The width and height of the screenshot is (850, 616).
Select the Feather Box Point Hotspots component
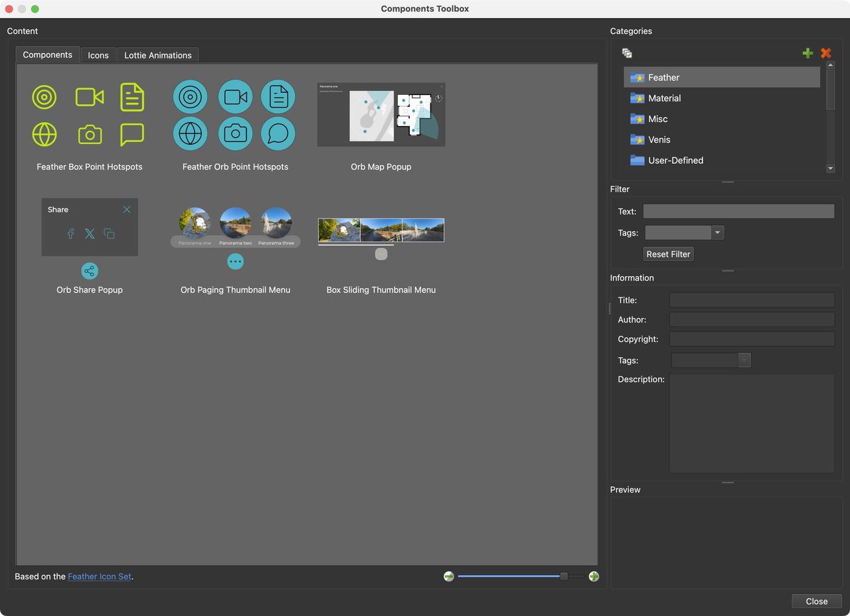coord(90,115)
